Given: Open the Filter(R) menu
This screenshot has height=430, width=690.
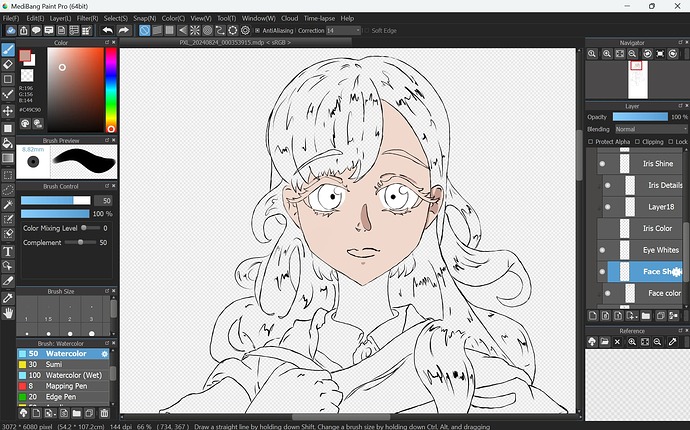Looking at the screenshot, I should [87, 18].
